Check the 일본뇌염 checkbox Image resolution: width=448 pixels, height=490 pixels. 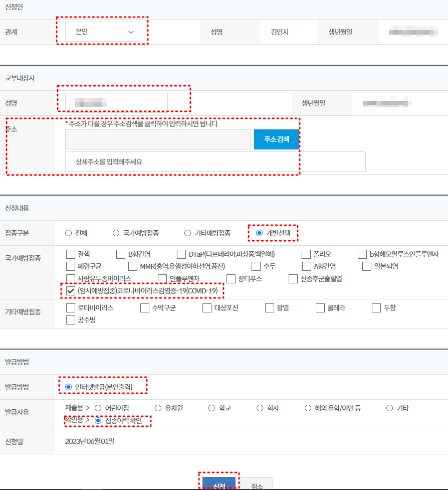pos(366,266)
